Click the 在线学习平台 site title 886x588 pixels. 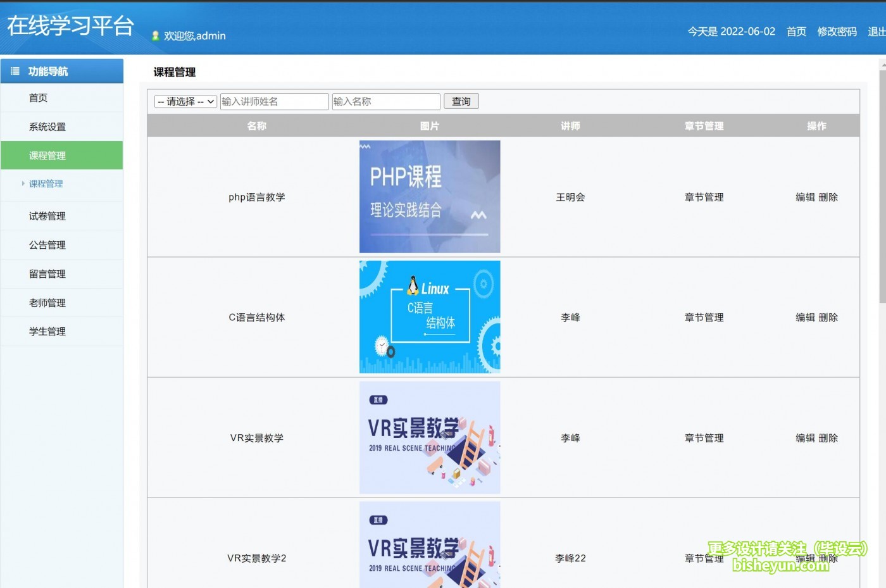coord(70,26)
